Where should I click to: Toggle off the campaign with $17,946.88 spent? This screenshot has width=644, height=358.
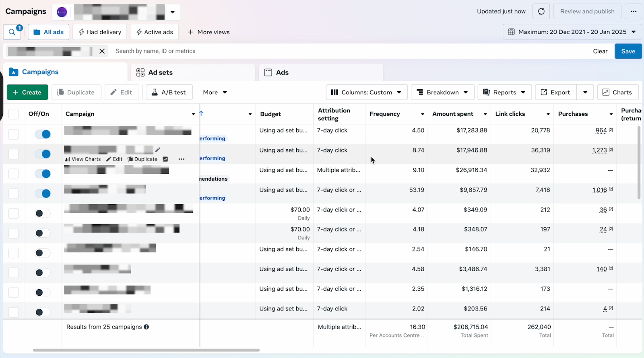click(43, 154)
